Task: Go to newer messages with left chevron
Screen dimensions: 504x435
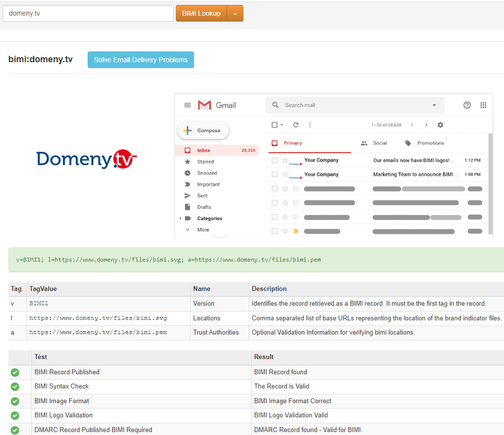Action: pos(412,125)
